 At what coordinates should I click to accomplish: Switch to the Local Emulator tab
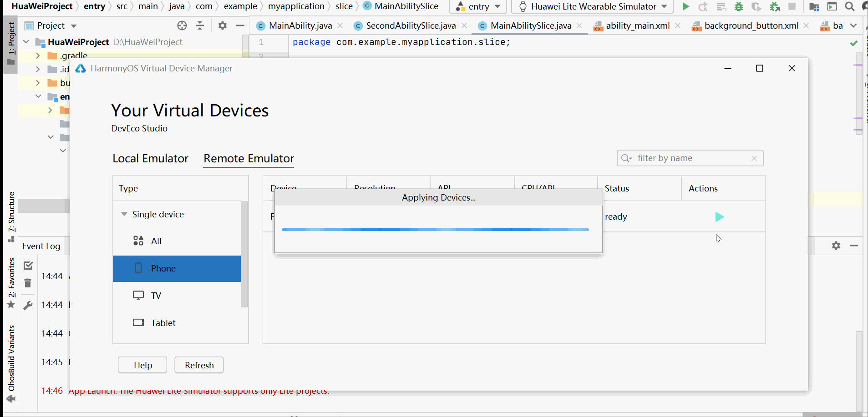pos(150,158)
